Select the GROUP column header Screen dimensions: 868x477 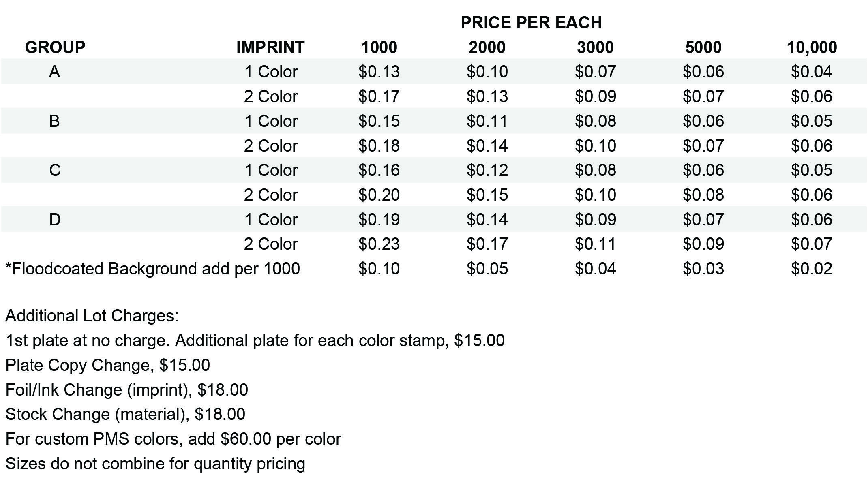tap(55, 47)
